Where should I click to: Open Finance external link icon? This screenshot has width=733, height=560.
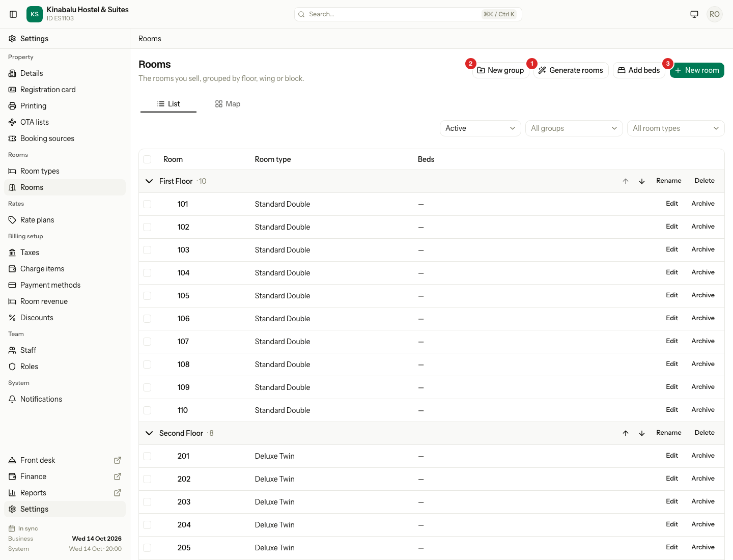click(118, 477)
